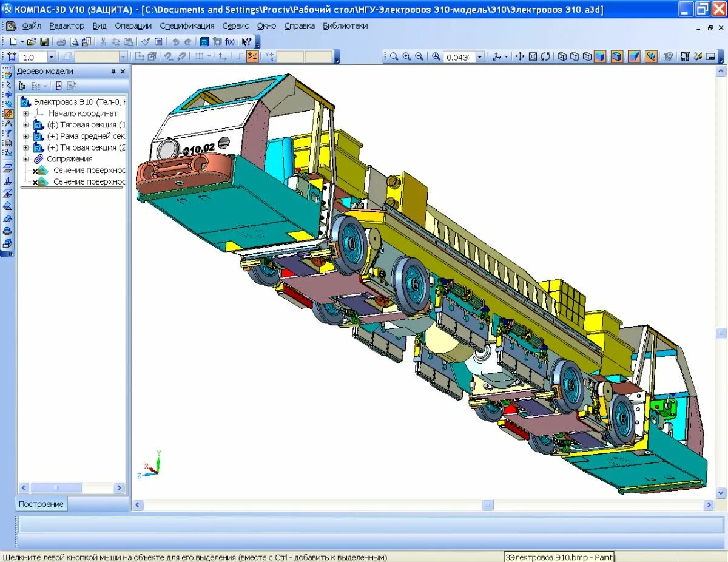Switch to Электровоз Э10.bmp - Paint taskbar button

(559, 557)
